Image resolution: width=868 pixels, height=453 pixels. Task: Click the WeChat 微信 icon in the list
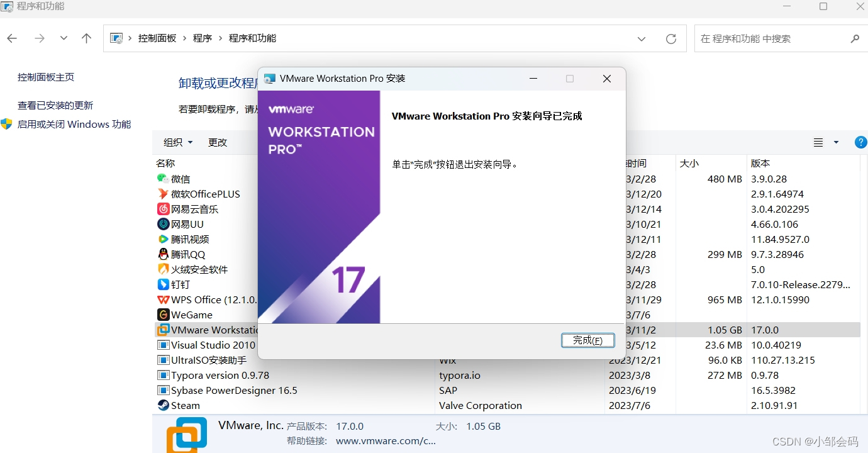click(x=163, y=179)
